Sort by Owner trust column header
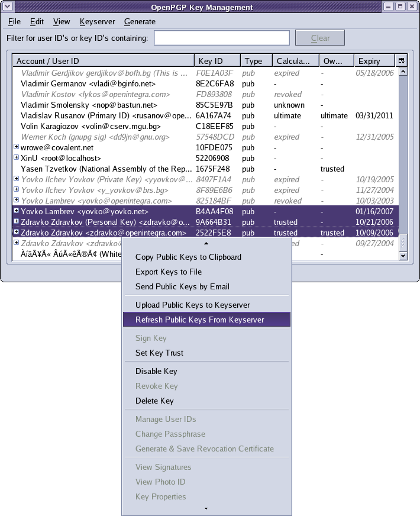Viewport: 420px width, 516px height. (337, 61)
